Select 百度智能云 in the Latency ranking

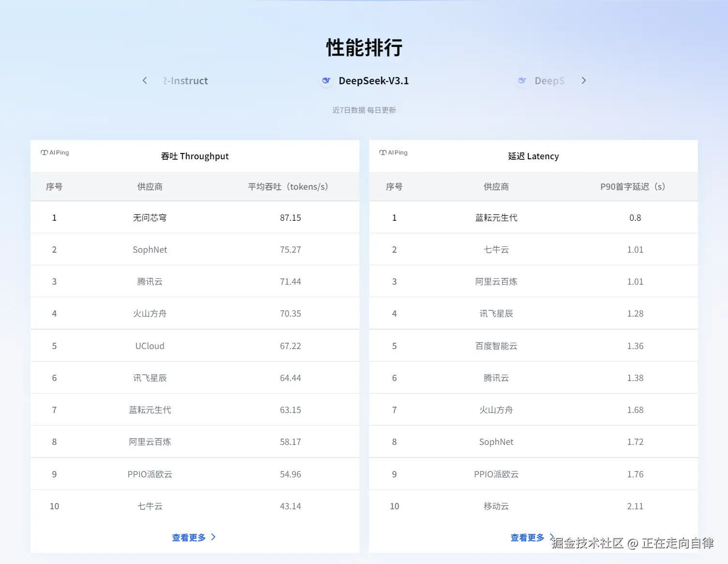tap(496, 346)
